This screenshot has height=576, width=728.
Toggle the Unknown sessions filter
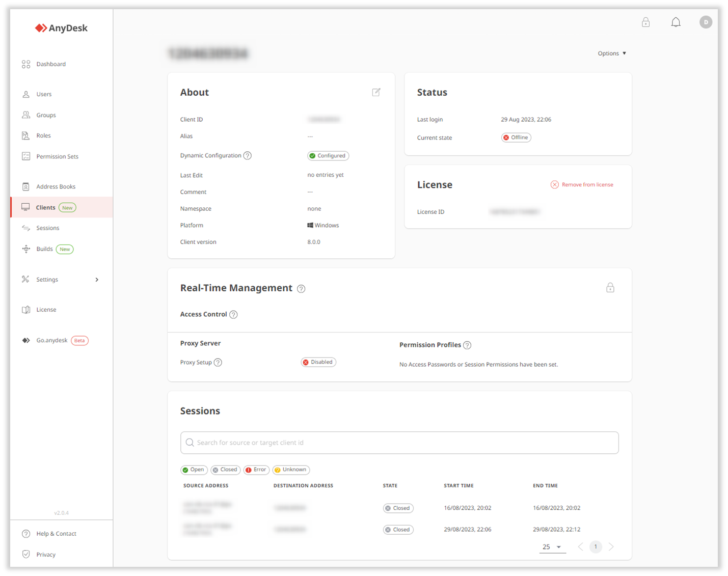pyautogui.click(x=291, y=470)
